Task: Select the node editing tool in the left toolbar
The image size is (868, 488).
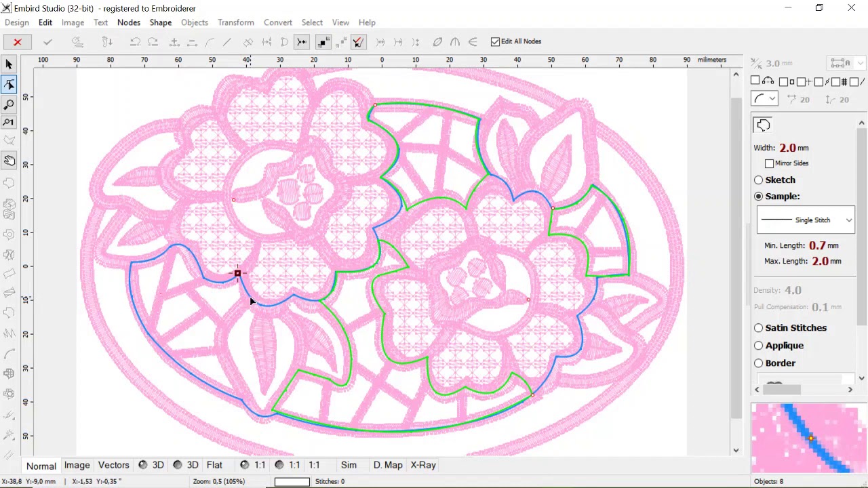Action: coord(9,84)
